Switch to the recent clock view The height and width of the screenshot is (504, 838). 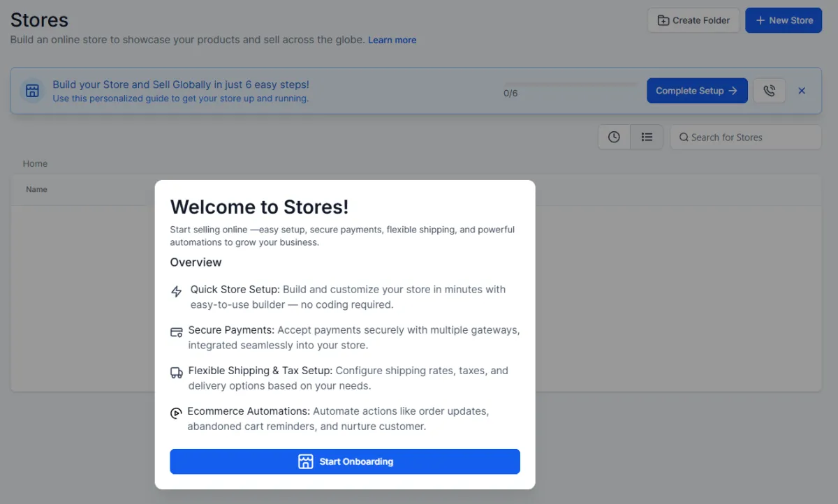tap(614, 138)
